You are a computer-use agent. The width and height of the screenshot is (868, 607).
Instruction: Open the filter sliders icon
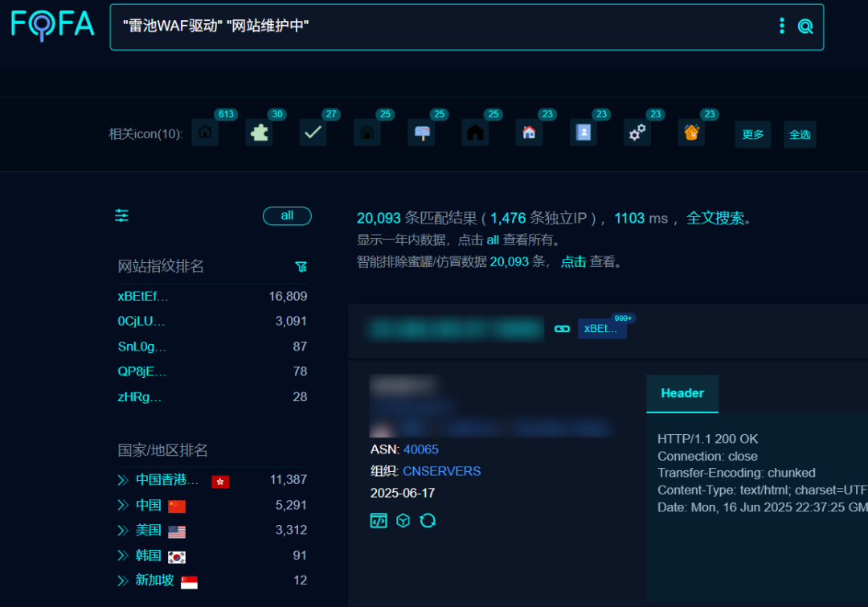121,215
